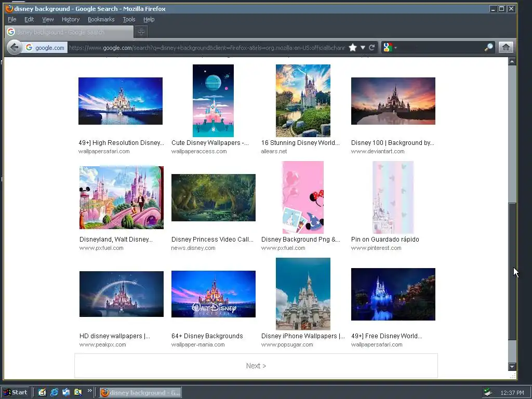Click the www.pinterest.com source text
This screenshot has width=532, height=399.
coord(376,248)
